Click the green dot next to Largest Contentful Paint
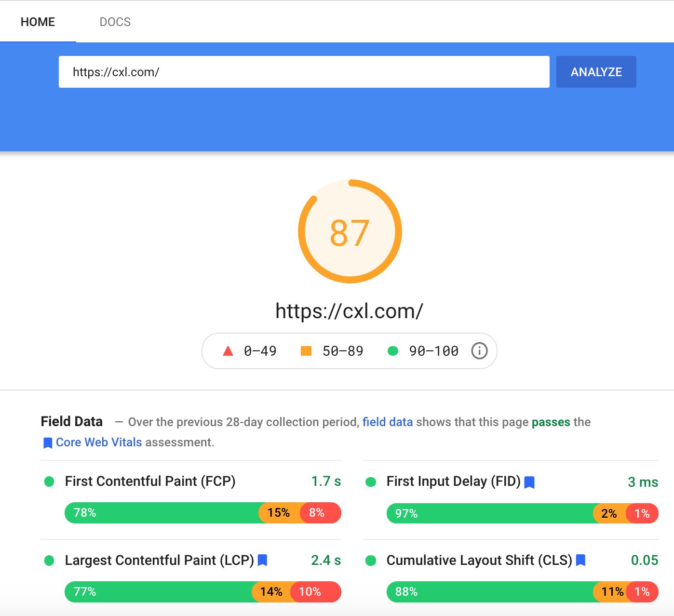This screenshot has height=616, width=674. tap(49, 561)
